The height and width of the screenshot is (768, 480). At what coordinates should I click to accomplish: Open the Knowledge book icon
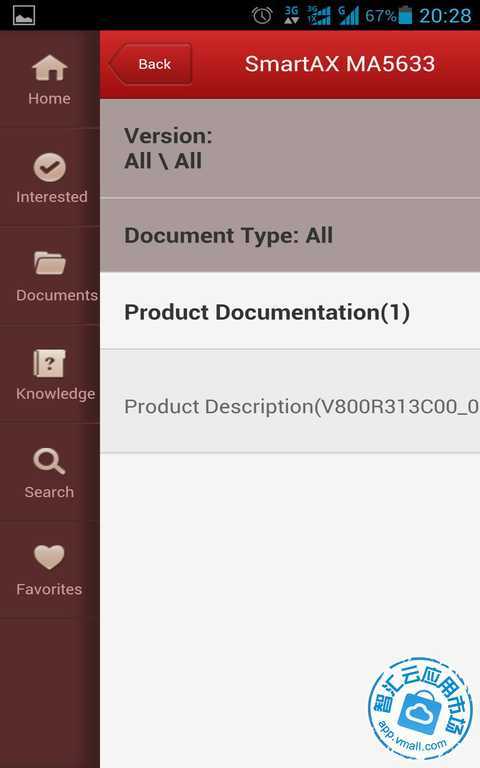pyautogui.click(x=49, y=363)
